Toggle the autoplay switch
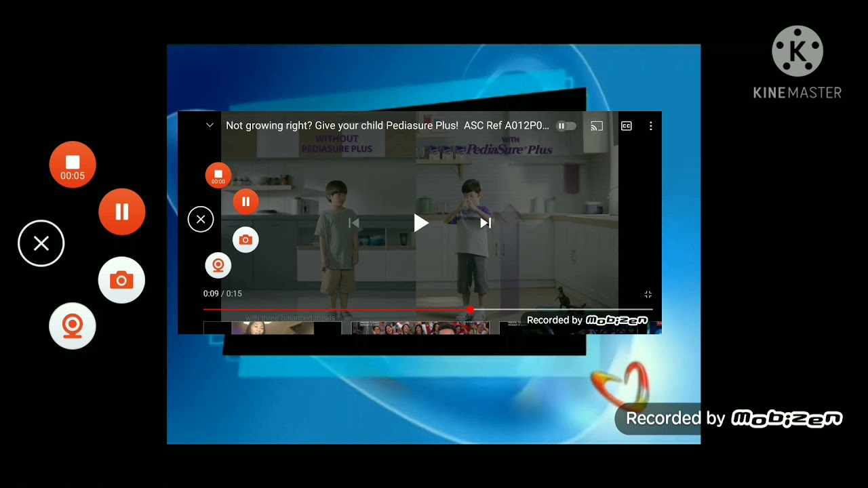 (x=566, y=126)
